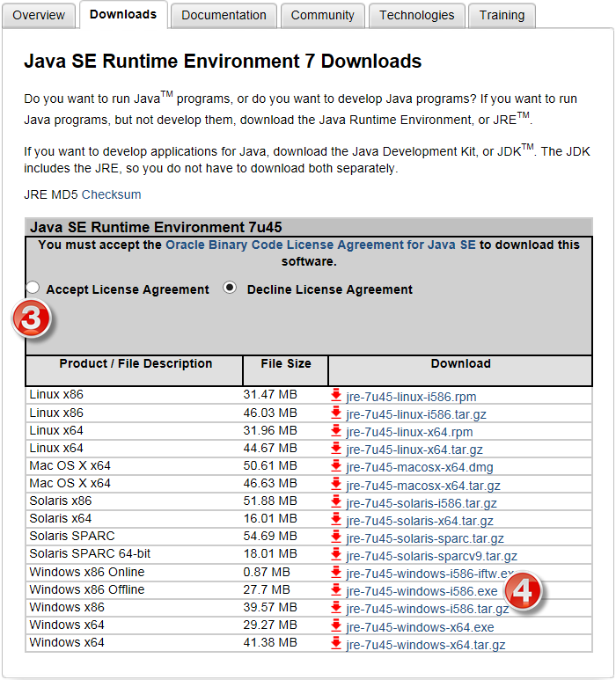Click download arrow icon for jre-7u45-windows-i586.exe
616x680 pixels.
coord(336,590)
